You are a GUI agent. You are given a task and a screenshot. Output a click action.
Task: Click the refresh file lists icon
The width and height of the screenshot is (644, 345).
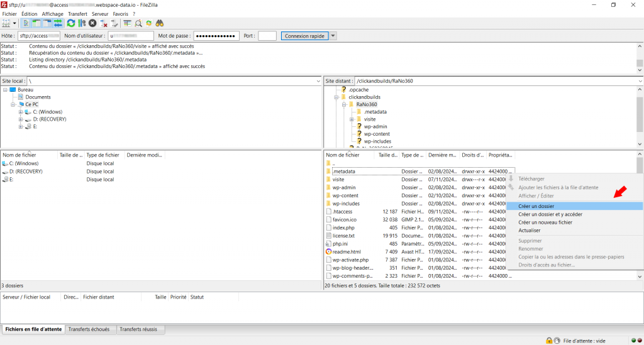tap(71, 23)
